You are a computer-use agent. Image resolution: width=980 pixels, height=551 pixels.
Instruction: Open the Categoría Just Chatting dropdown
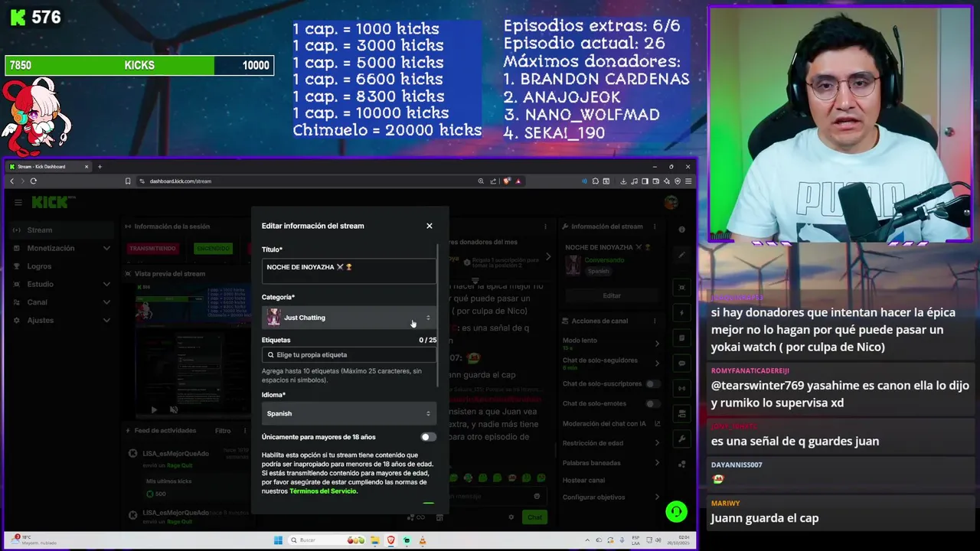[349, 318]
